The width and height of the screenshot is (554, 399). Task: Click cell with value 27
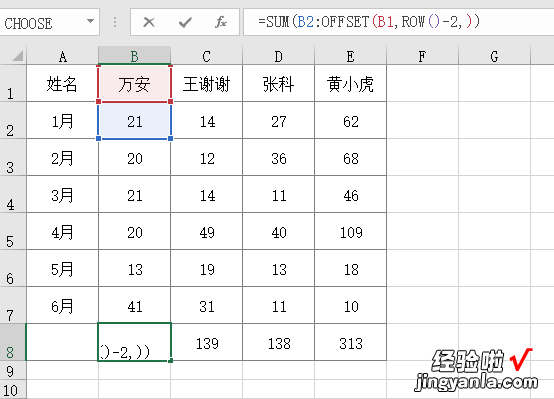click(278, 121)
